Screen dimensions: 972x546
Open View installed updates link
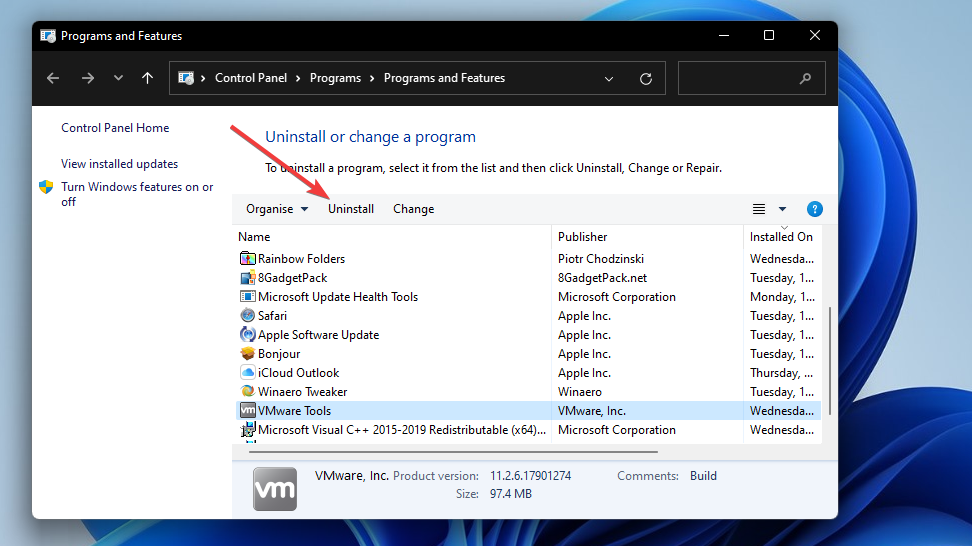pyautogui.click(x=120, y=164)
